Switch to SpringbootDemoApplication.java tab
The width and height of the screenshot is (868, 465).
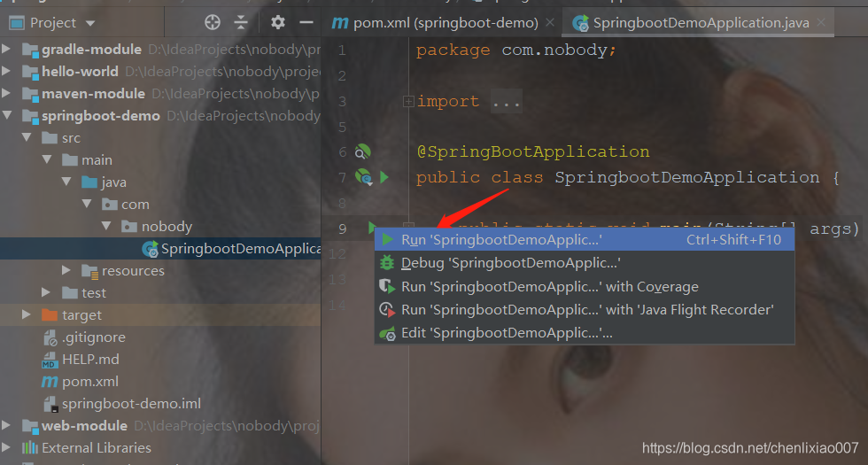pyautogui.click(x=690, y=23)
